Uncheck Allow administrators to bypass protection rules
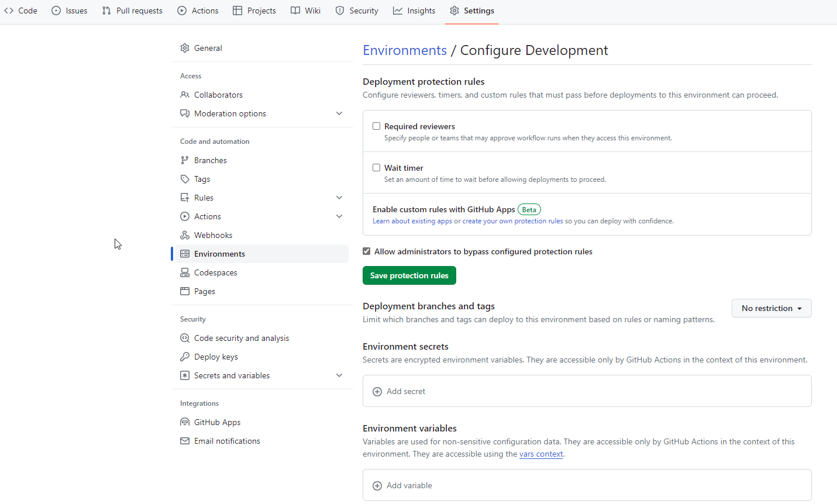The image size is (837, 504). [367, 251]
